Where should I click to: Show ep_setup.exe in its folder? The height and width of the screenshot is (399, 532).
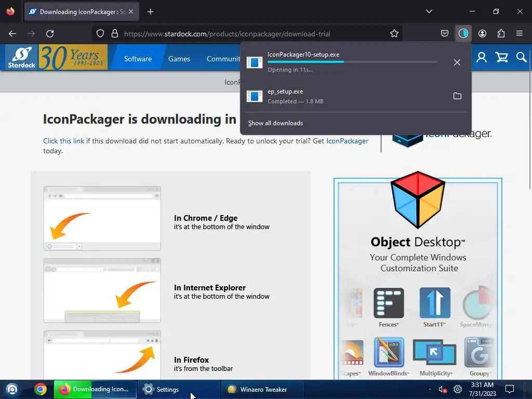point(457,96)
